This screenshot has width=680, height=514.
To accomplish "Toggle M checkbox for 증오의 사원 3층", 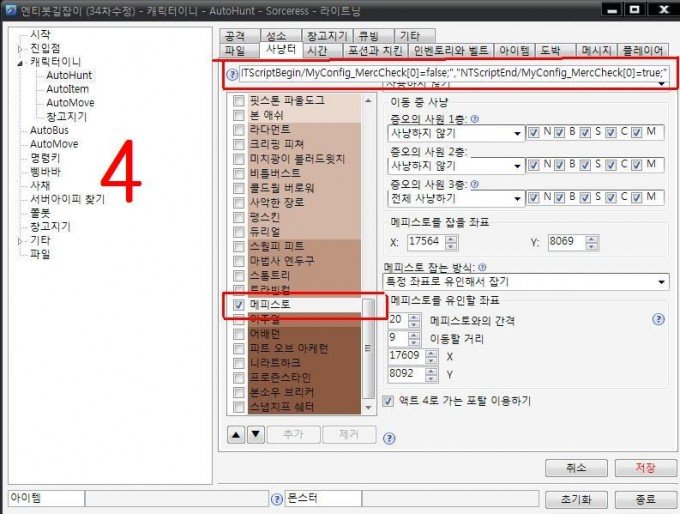I will (x=636, y=198).
